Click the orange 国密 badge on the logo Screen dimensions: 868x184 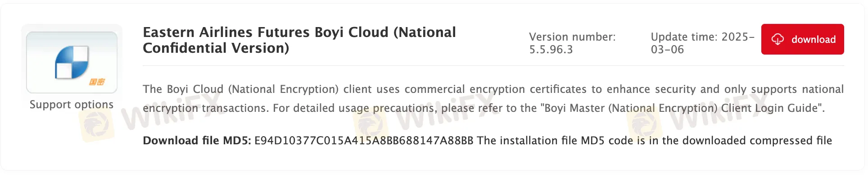97,82
